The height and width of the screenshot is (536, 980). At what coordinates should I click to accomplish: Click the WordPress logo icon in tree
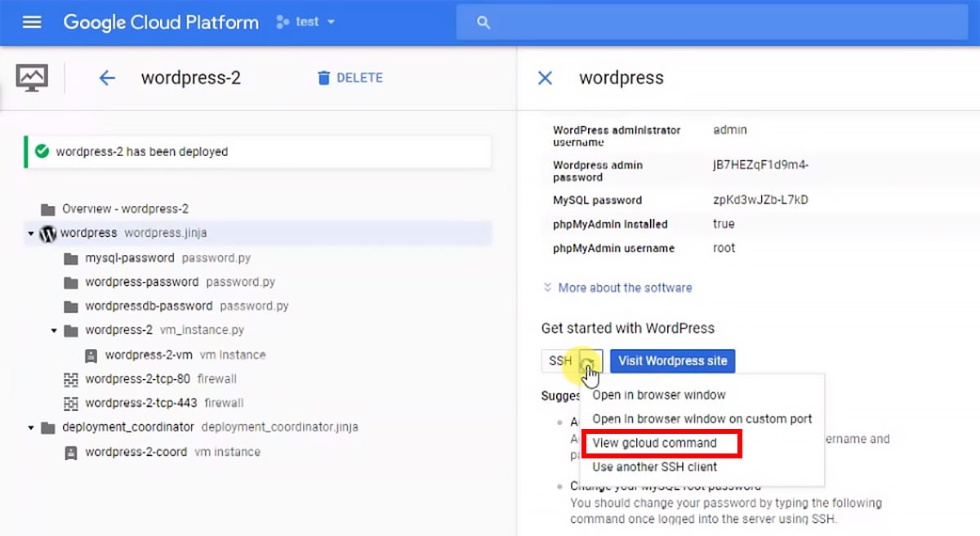point(47,234)
